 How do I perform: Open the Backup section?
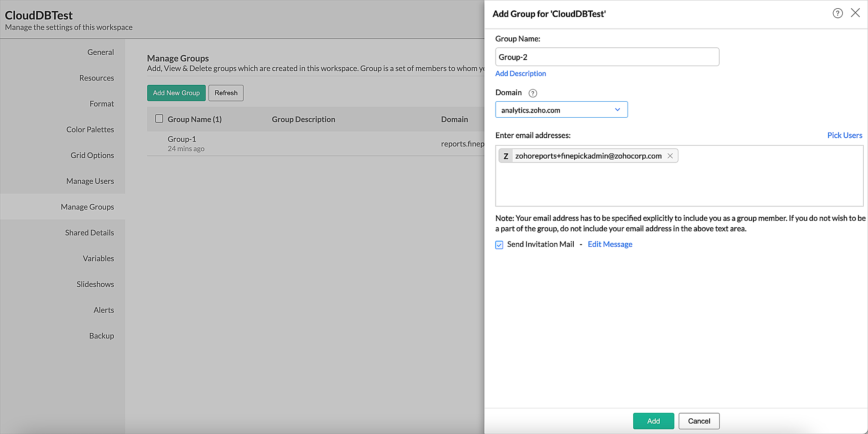(102, 336)
